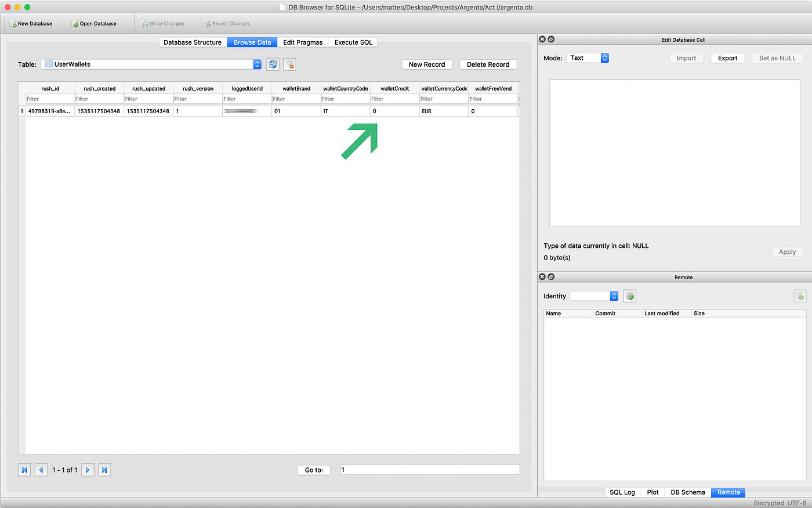Click the filter field under rush_version

coord(198,99)
